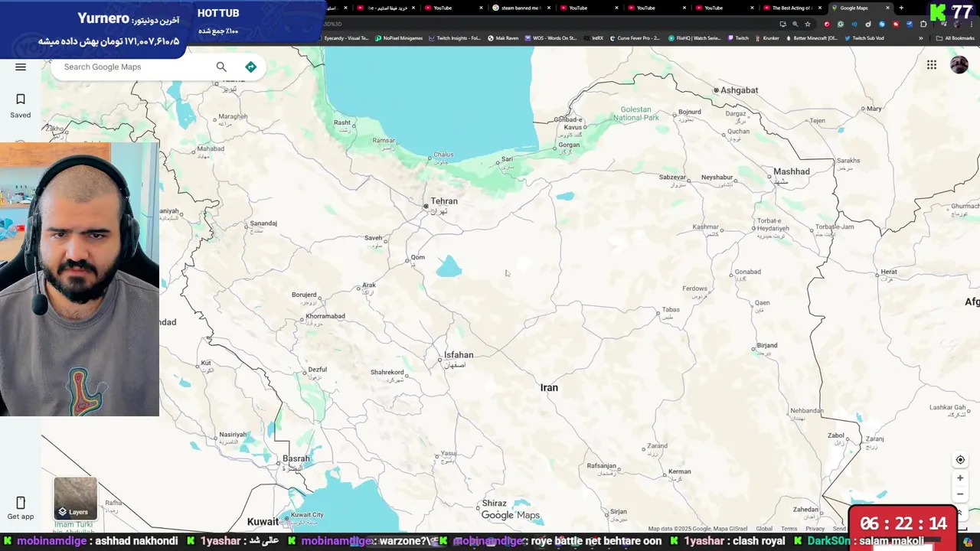Open the Twitch Sub Vod bookmark

pyautogui.click(x=864, y=38)
